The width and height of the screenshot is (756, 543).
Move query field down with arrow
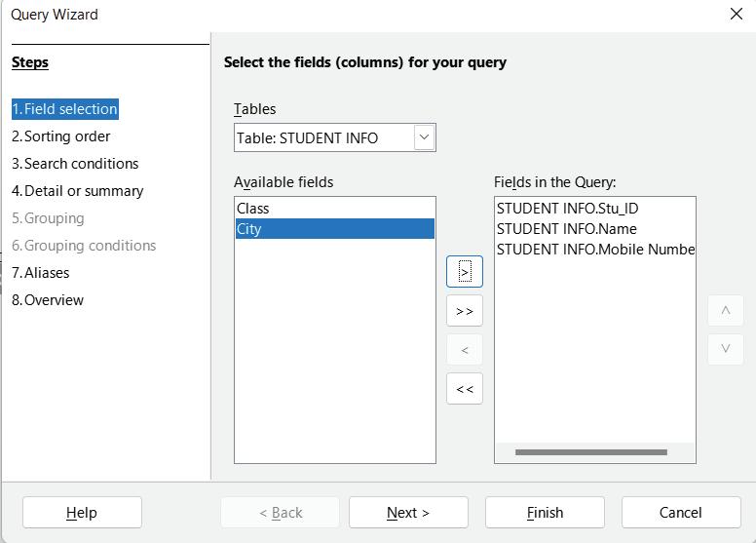point(725,349)
